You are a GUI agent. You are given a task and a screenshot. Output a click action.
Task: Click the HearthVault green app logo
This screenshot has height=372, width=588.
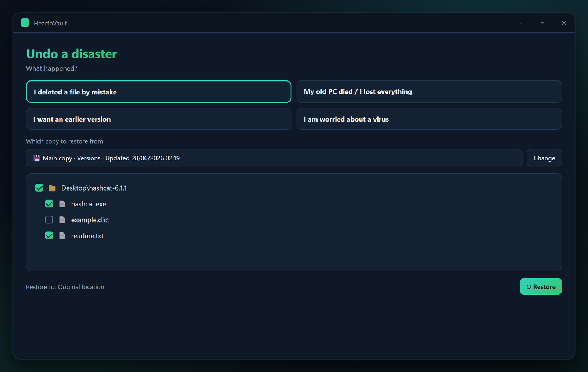coord(25,23)
